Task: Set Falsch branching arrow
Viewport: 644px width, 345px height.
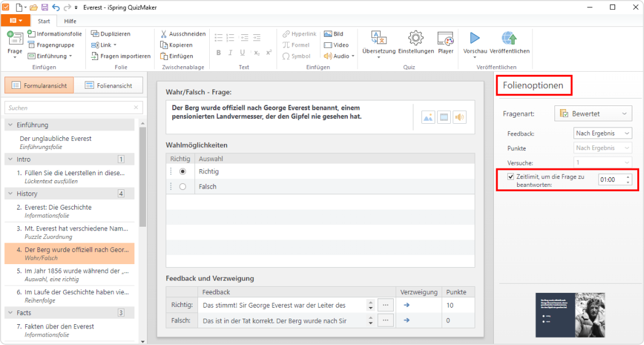Action: tap(407, 320)
